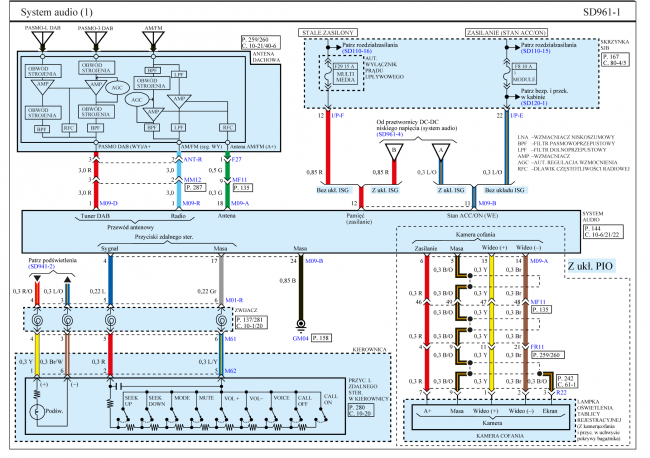650x458 pixels.
Task: Click the AM/FM antenna symbol
Action: click(x=153, y=41)
